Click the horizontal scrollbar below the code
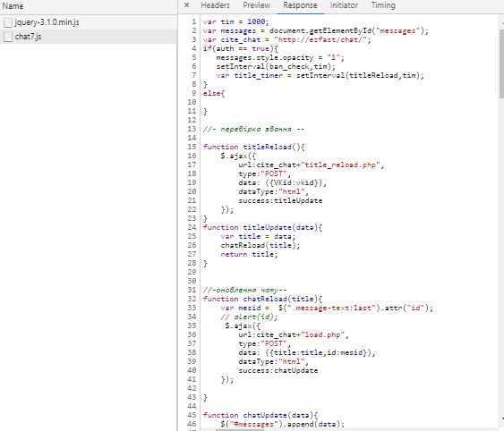The height and width of the screenshot is (431, 504). click(239, 429)
